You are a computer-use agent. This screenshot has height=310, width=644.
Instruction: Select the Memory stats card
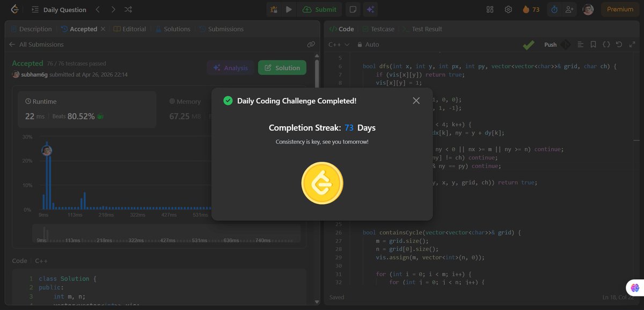pyautogui.click(x=186, y=109)
